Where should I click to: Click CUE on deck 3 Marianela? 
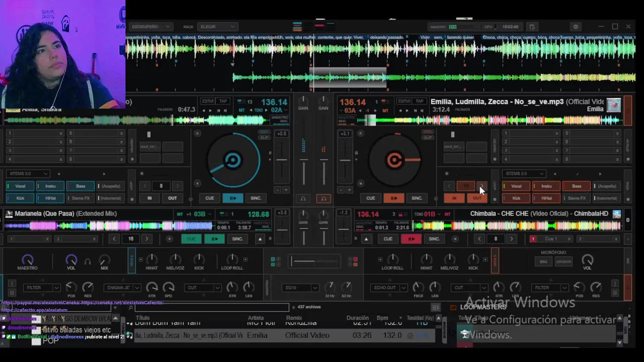[191, 239]
